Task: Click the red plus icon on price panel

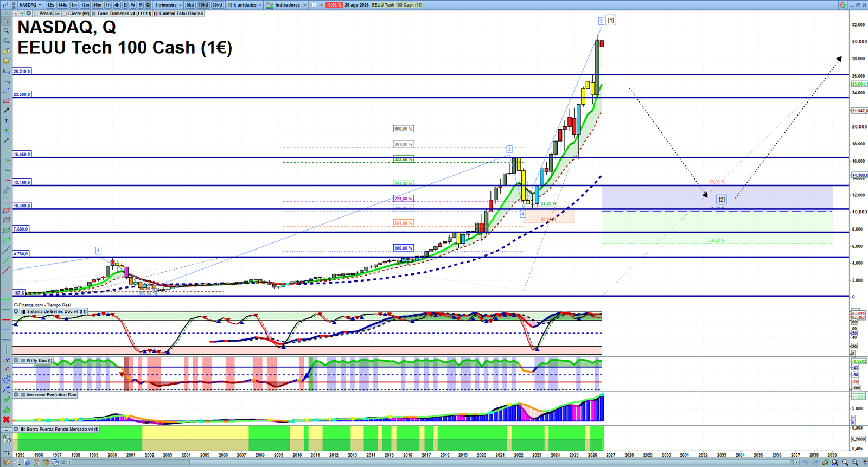Action: [16, 14]
